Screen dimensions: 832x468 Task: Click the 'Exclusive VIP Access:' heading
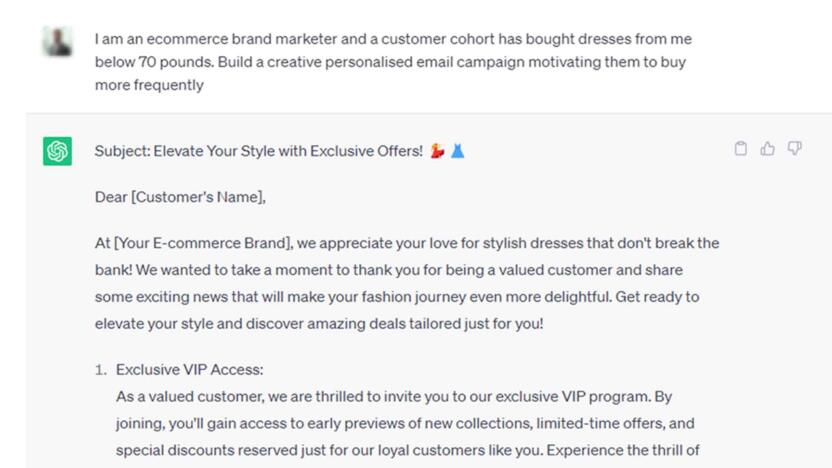coord(189,369)
